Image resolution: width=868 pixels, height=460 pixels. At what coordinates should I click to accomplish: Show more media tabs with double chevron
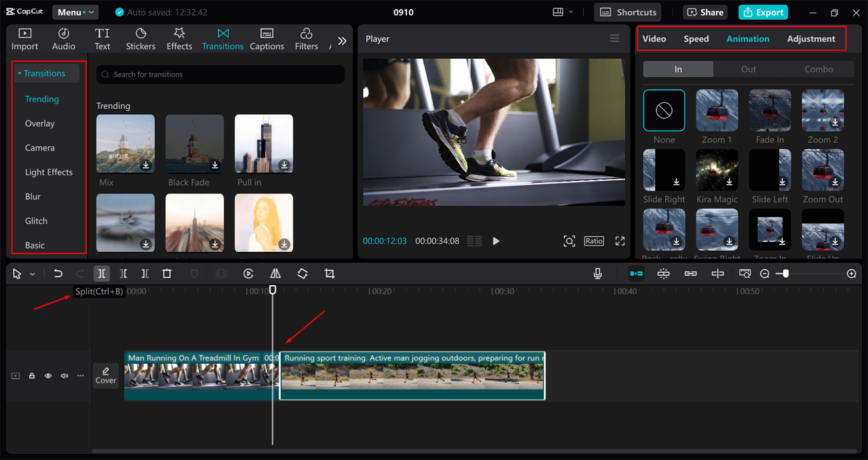(342, 41)
